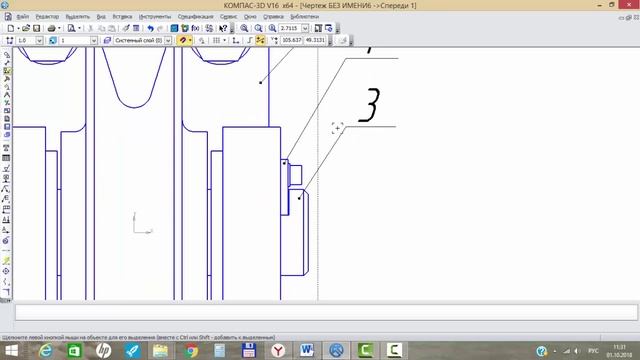Switch to the KOMPAS-3D taskbar button
The width and height of the screenshot is (640, 360).
[x=336, y=351]
